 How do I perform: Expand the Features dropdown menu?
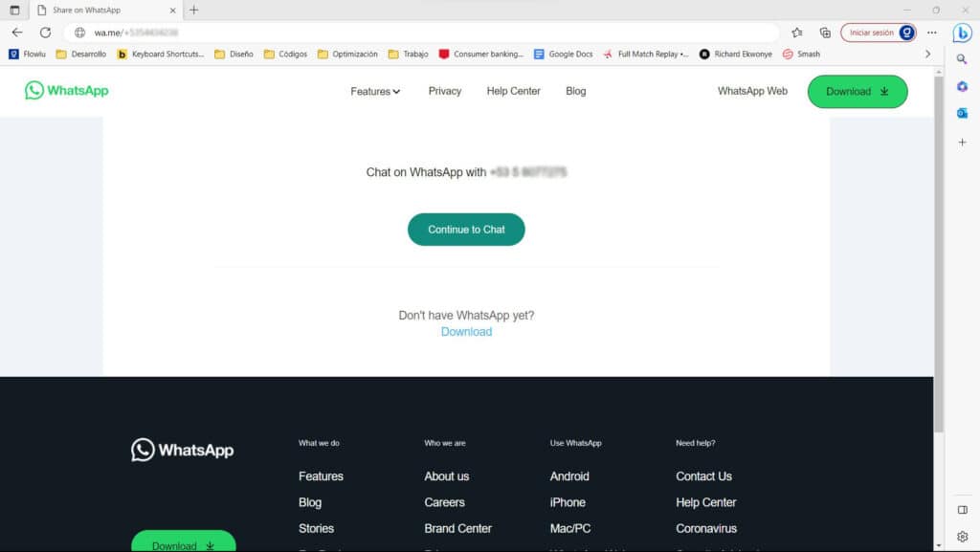(x=375, y=91)
